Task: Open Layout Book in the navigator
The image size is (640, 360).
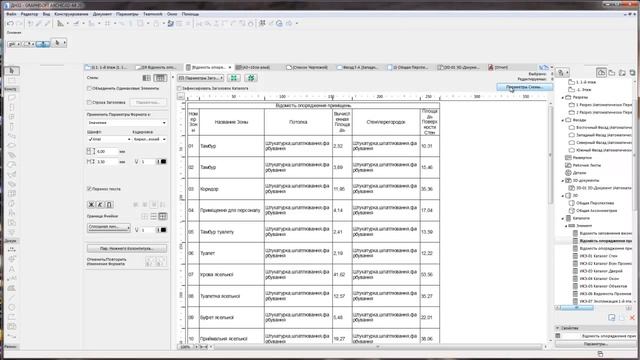Action: click(622, 72)
